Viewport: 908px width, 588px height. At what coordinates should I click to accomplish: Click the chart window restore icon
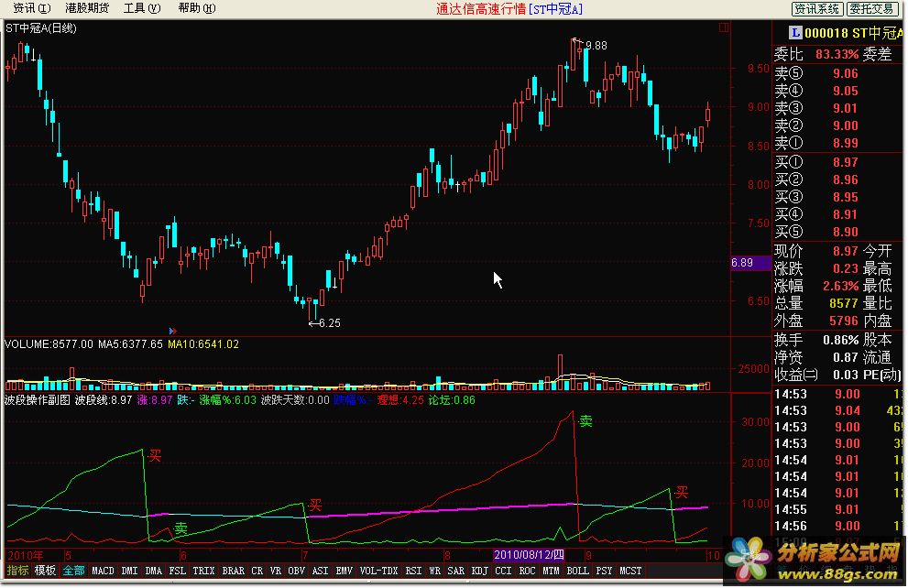pyautogui.click(x=724, y=27)
